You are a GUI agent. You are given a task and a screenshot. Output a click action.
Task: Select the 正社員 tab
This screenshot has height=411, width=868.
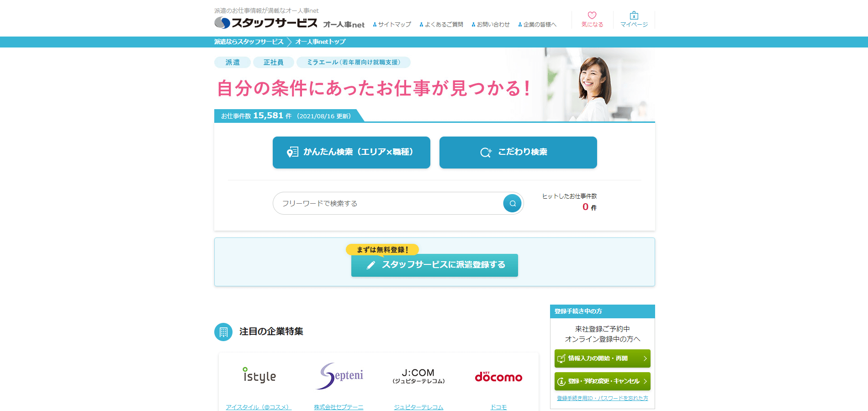(273, 62)
